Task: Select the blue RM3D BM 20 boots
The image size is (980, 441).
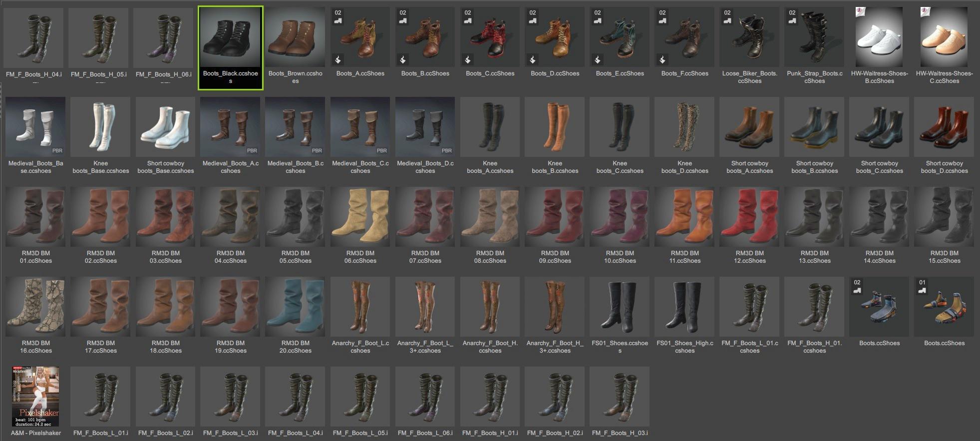Action: 295,307
